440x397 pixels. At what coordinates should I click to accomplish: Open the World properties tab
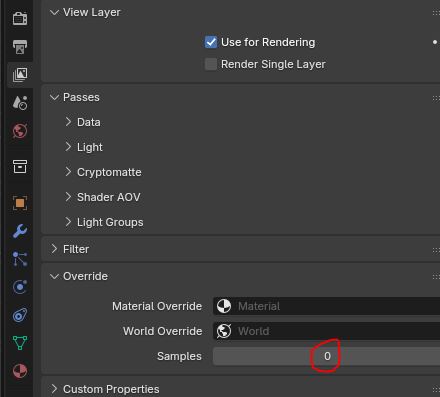point(20,131)
